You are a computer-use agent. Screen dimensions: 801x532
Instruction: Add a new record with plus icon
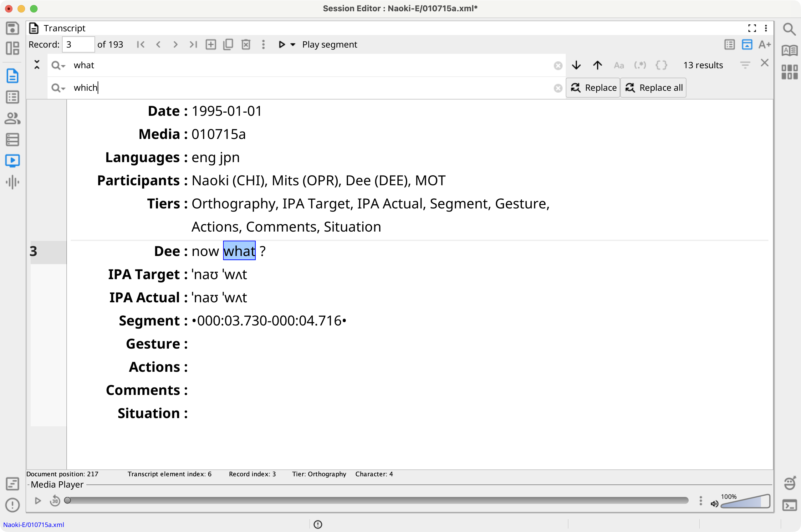[211, 44]
